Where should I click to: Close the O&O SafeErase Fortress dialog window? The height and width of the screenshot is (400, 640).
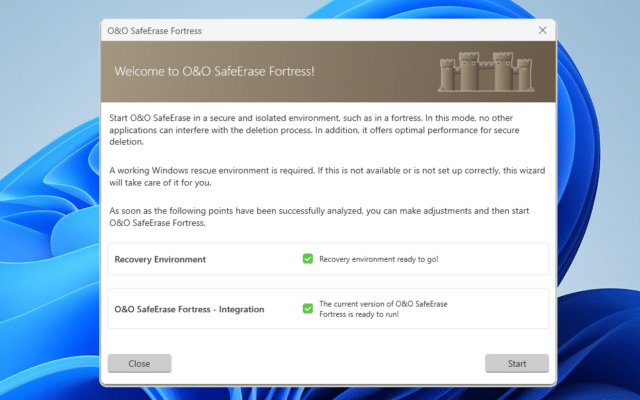(x=542, y=30)
